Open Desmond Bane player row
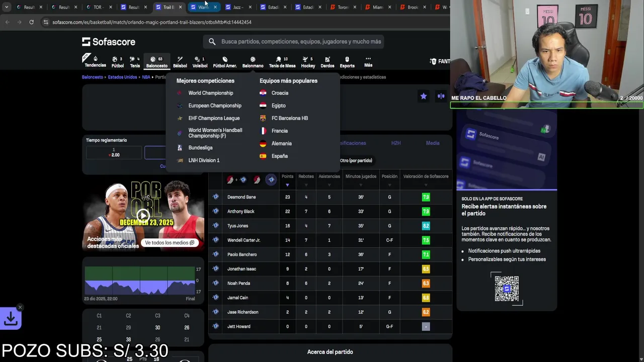 click(x=330, y=197)
